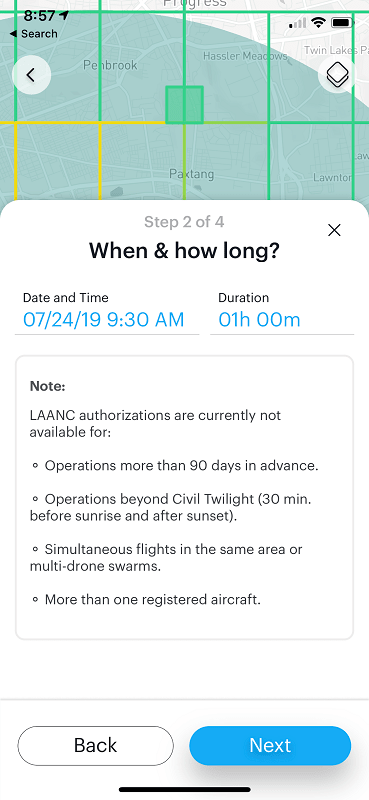The height and width of the screenshot is (800, 369).
Task: Tap the home indicator bar at bottom
Action: pyautogui.click(x=185, y=789)
